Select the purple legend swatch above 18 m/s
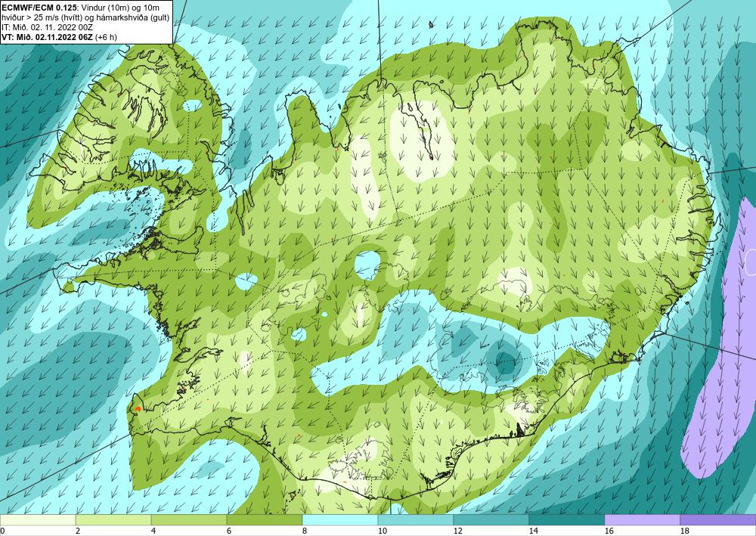 click(x=718, y=519)
